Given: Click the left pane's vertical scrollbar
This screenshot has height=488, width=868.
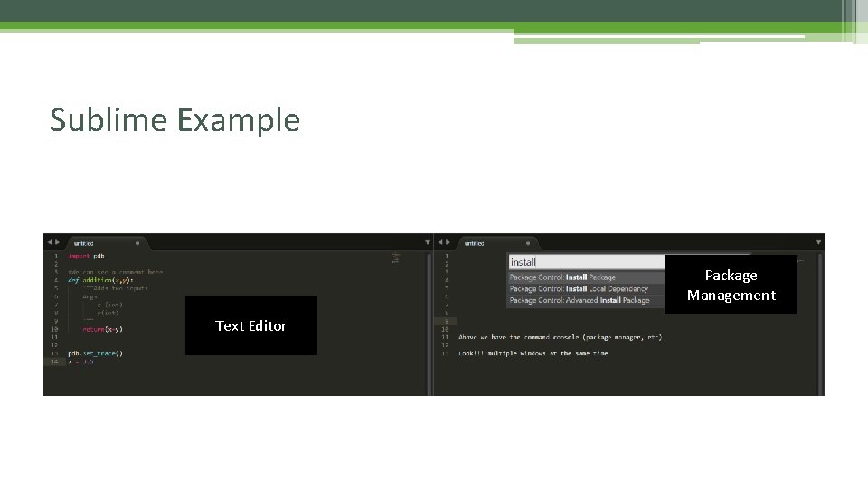Looking at the screenshot, I should (x=429, y=324).
